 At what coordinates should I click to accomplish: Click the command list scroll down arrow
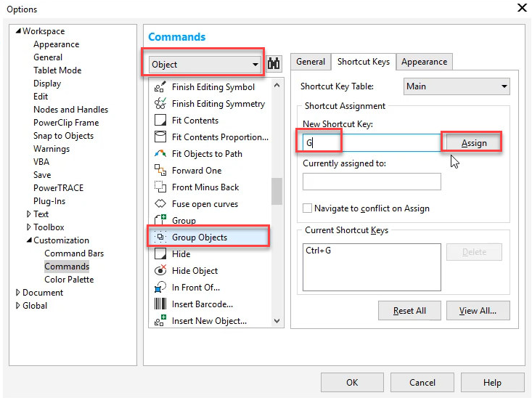(277, 320)
